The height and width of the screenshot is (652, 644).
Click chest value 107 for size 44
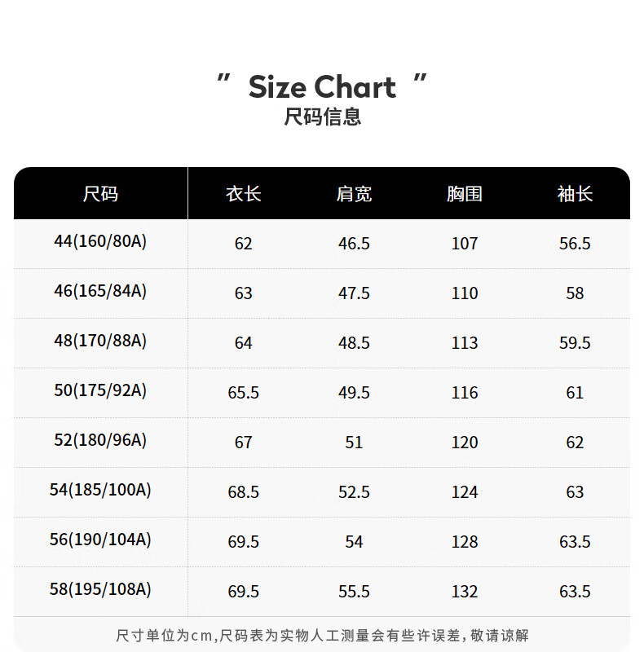click(465, 244)
